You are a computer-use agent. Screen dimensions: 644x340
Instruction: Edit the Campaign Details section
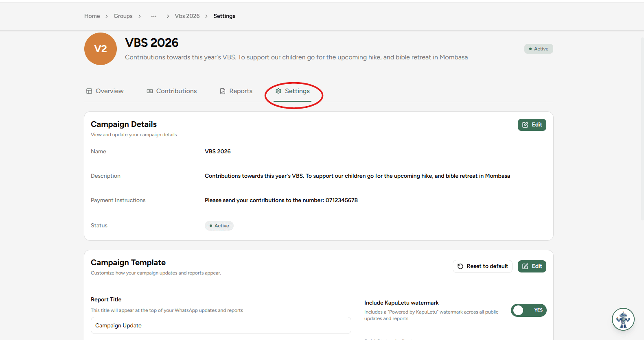coord(532,125)
